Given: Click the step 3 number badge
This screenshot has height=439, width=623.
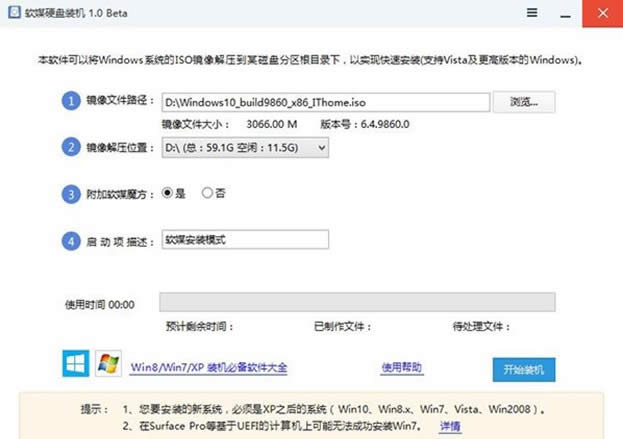Looking at the screenshot, I should (x=70, y=194).
